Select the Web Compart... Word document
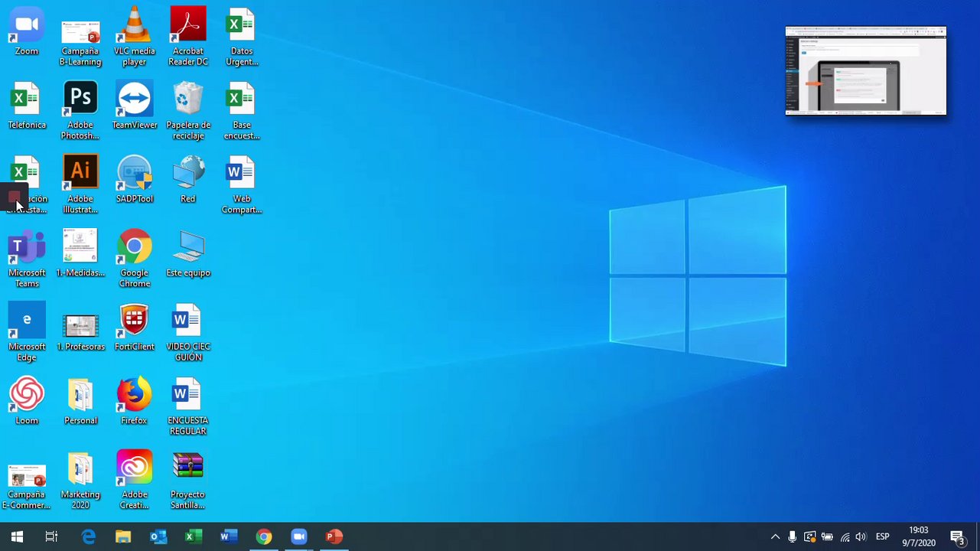 242,184
